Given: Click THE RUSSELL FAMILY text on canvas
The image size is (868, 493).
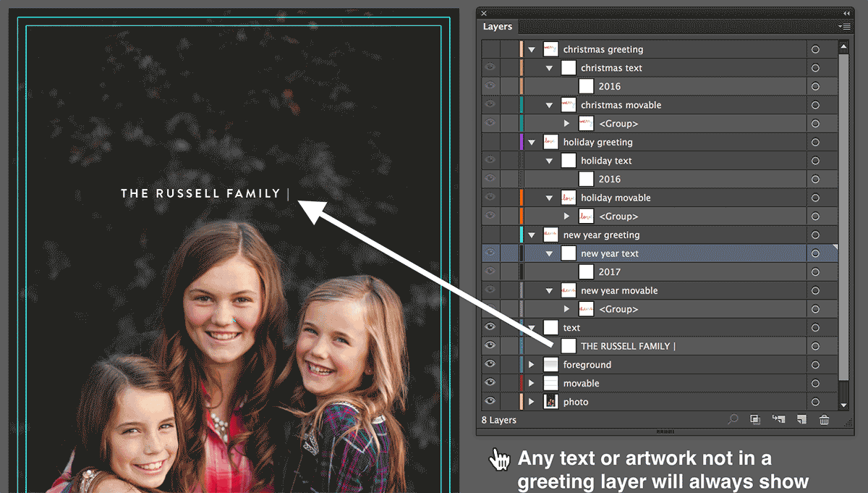Looking at the screenshot, I should point(200,193).
